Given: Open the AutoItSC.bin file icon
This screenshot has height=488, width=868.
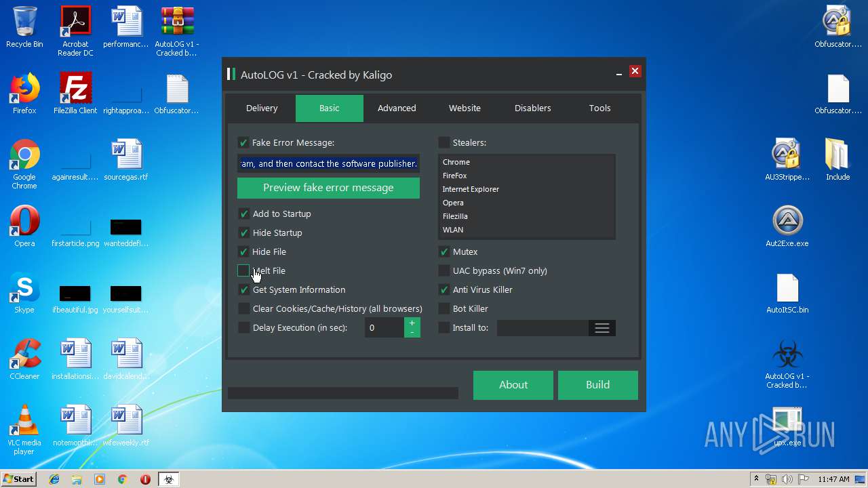Looking at the screenshot, I should click(787, 293).
